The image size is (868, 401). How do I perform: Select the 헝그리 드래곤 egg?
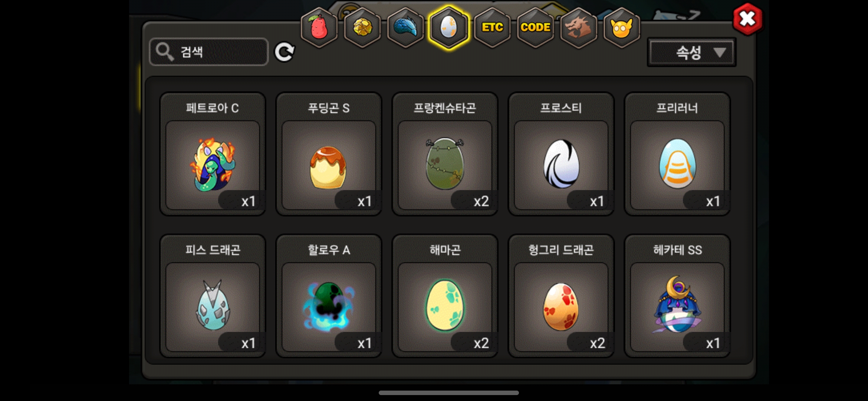pos(561,296)
